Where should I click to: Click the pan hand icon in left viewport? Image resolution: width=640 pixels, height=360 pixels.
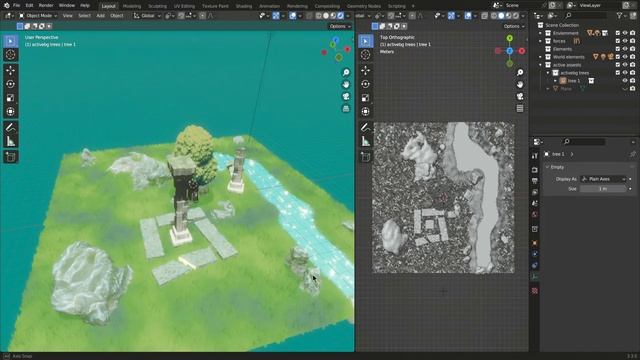point(346,84)
